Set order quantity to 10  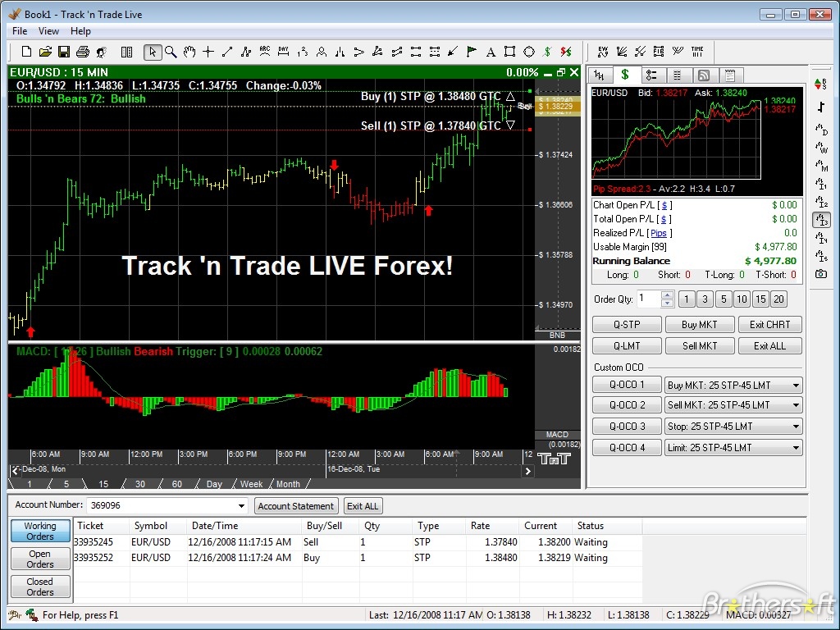coord(742,299)
